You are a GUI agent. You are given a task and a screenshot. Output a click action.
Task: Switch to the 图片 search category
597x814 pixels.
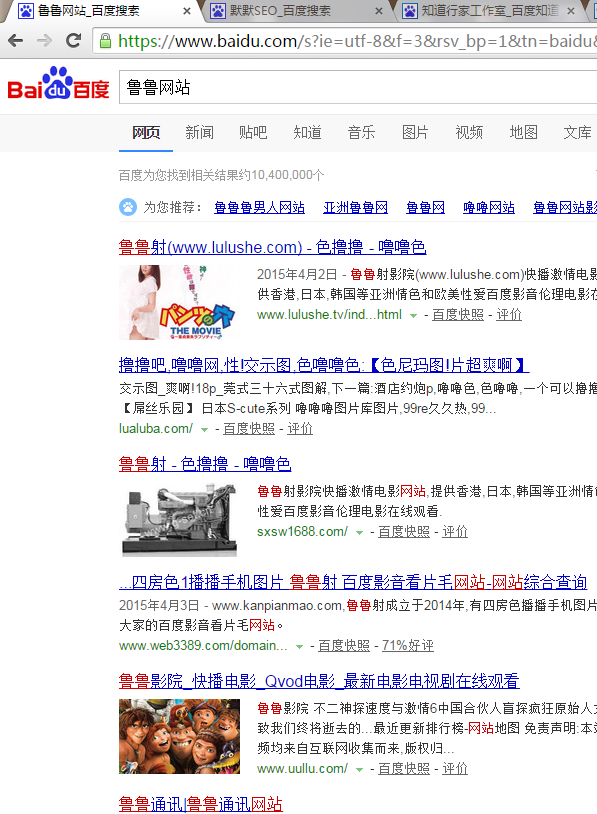415,132
